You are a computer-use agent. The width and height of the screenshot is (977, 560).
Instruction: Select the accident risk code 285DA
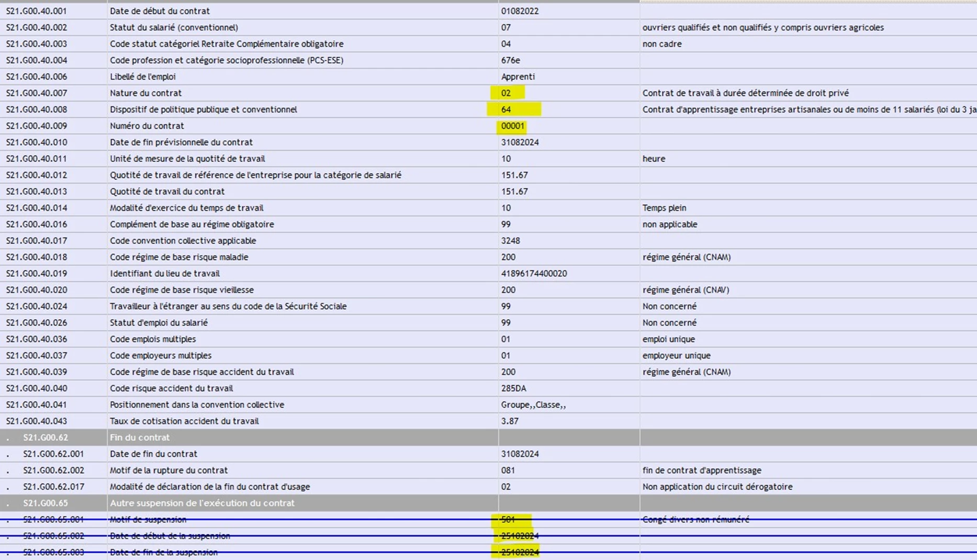pyautogui.click(x=513, y=388)
